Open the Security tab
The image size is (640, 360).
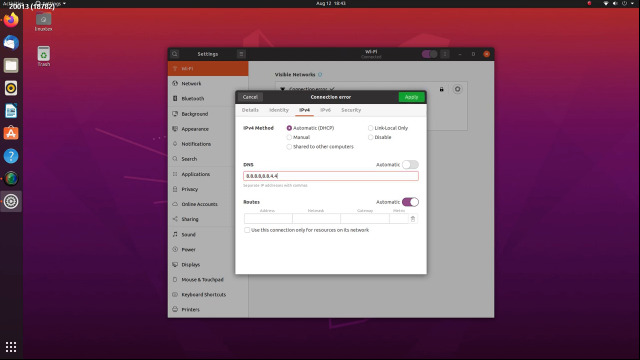click(351, 110)
